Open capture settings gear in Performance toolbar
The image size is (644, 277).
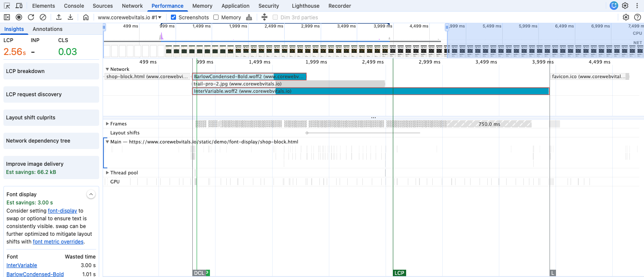626,17
